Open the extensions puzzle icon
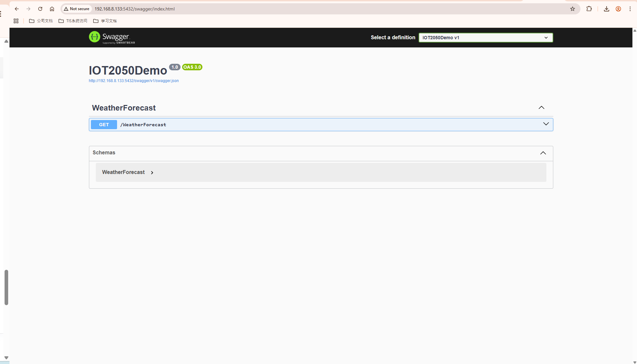637x364 pixels. pyautogui.click(x=589, y=9)
